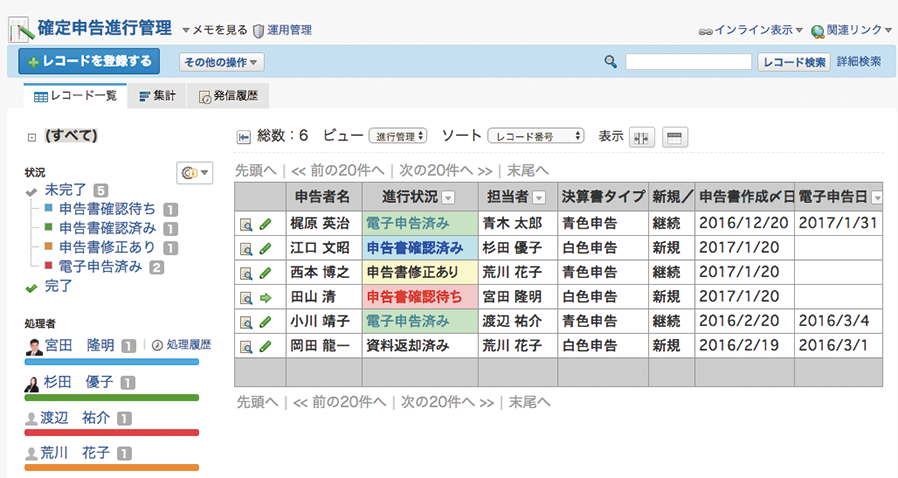Click the date 2017/1/31 cell

point(838,223)
